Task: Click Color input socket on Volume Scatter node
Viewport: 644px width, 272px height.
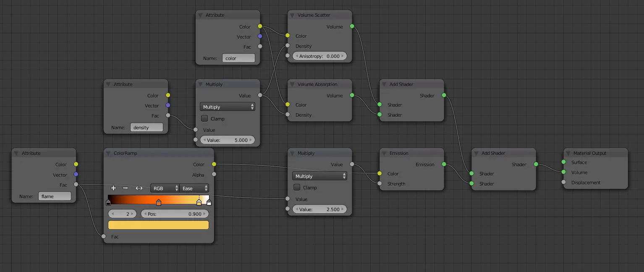Action: pos(288,36)
